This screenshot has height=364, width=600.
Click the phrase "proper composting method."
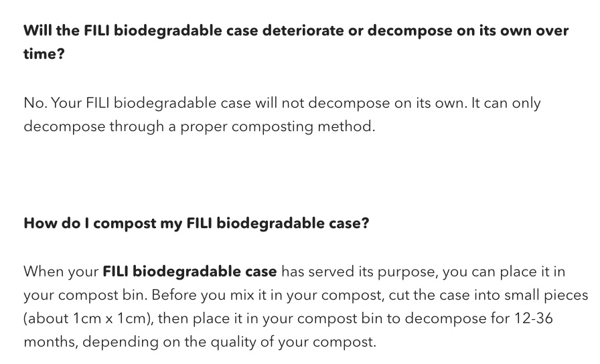coord(278,126)
